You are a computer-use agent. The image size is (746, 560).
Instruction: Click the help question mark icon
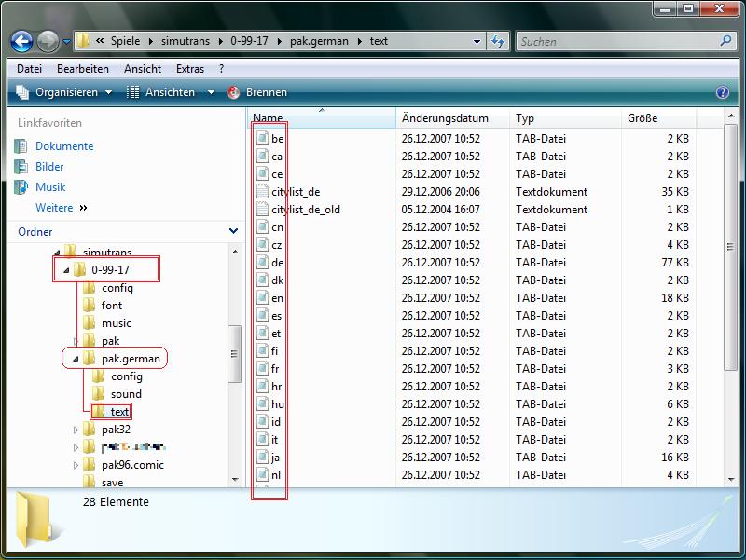tap(722, 92)
